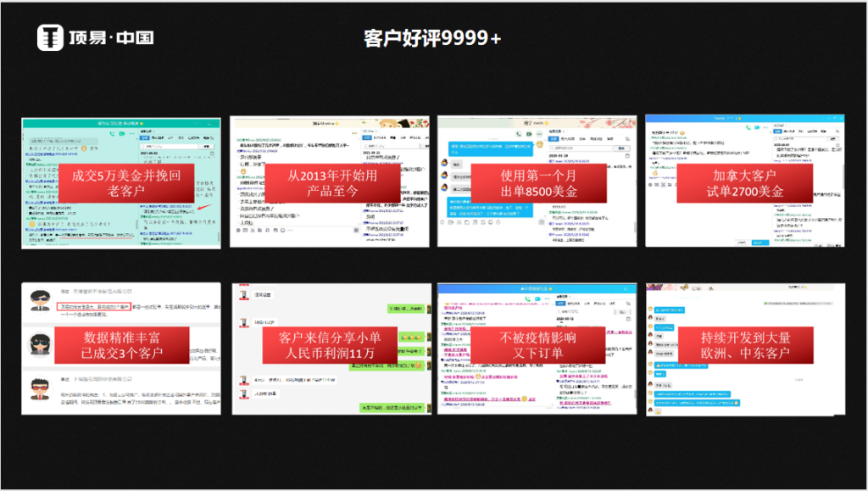Click the 顶易 logo icon
Viewport: 868px width, 491px height.
click(x=52, y=37)
